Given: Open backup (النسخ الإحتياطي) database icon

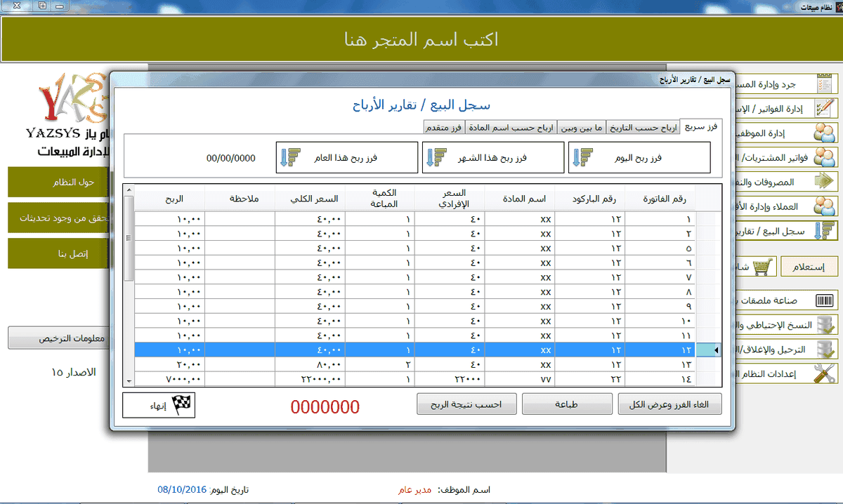Looking at the screenshot, I should pyautogui.click(x=825, y=325).
